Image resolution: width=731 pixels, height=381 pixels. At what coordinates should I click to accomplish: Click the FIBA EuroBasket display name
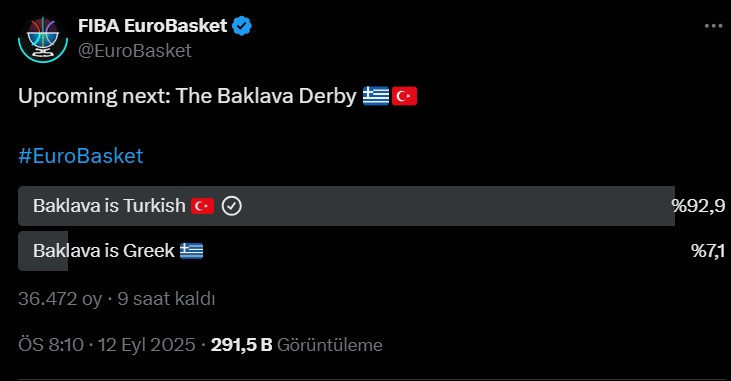[152, 26]
